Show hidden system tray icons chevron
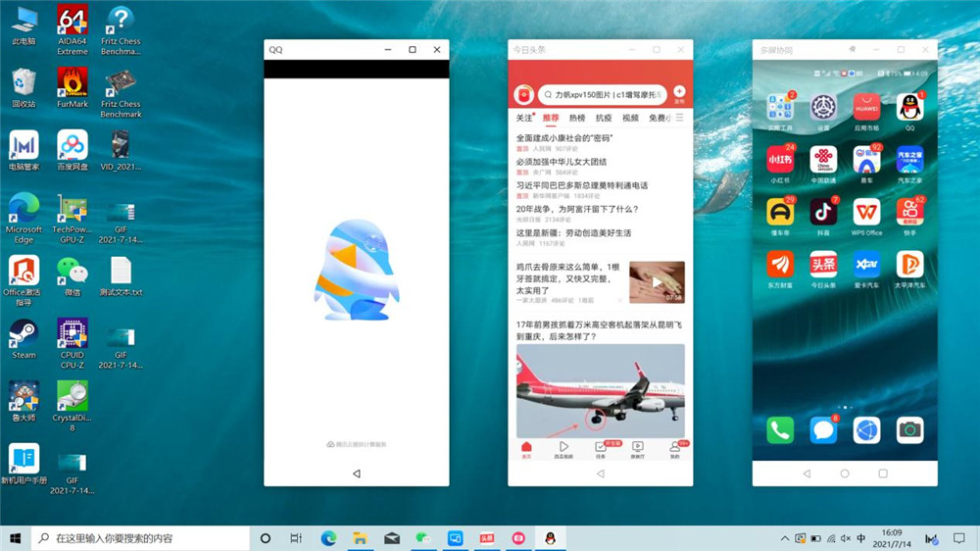Image resolution: width=980 pixels, height=551 pixels. pyautogui.click(x=784, y=538)
